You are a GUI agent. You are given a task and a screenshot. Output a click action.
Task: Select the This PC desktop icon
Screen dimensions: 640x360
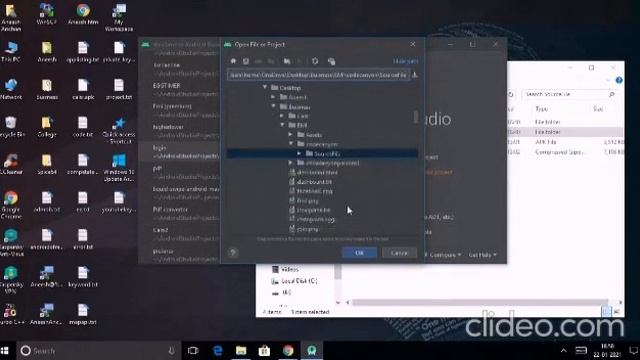[x=11, y=52]
